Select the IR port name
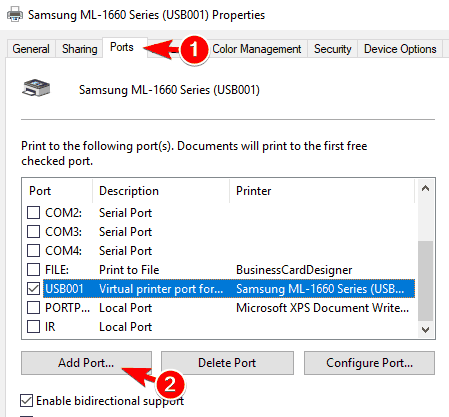Screen dimensions: 449x417 [x=50, y=327]
